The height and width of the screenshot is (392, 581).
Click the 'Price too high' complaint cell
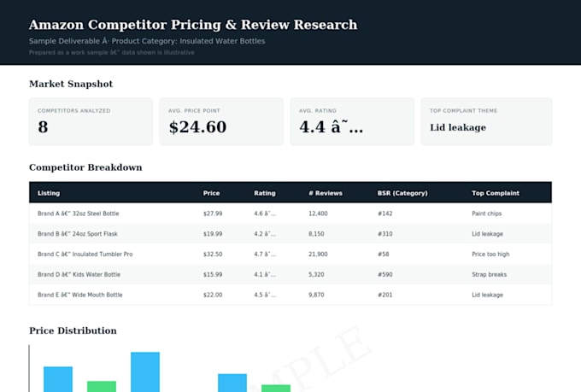490,255
